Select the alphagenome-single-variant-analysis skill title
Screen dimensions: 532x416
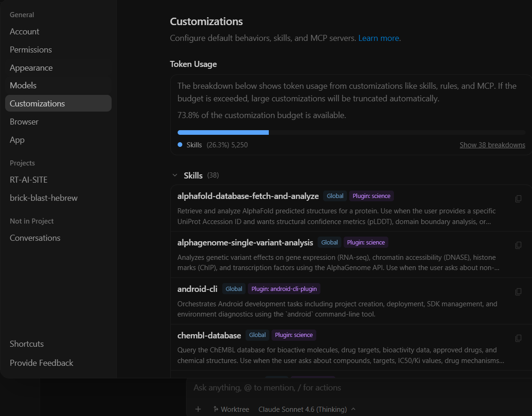[245, 243]
